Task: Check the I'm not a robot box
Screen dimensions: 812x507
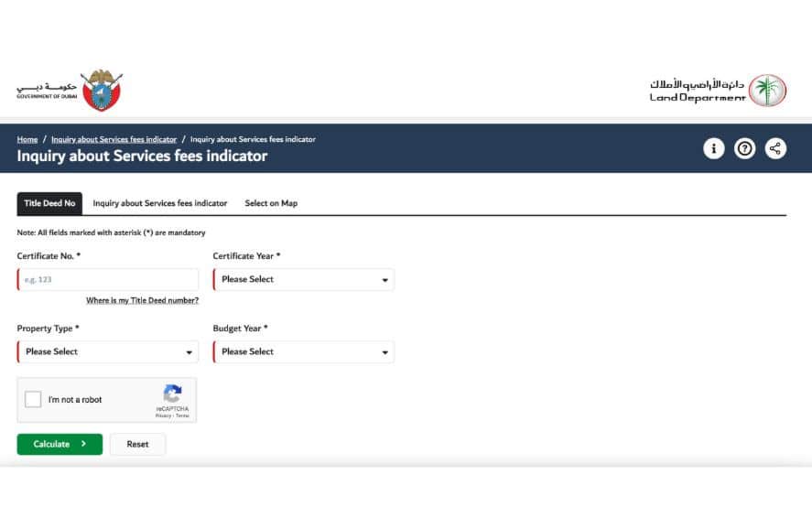Action: tap(33, 400)
